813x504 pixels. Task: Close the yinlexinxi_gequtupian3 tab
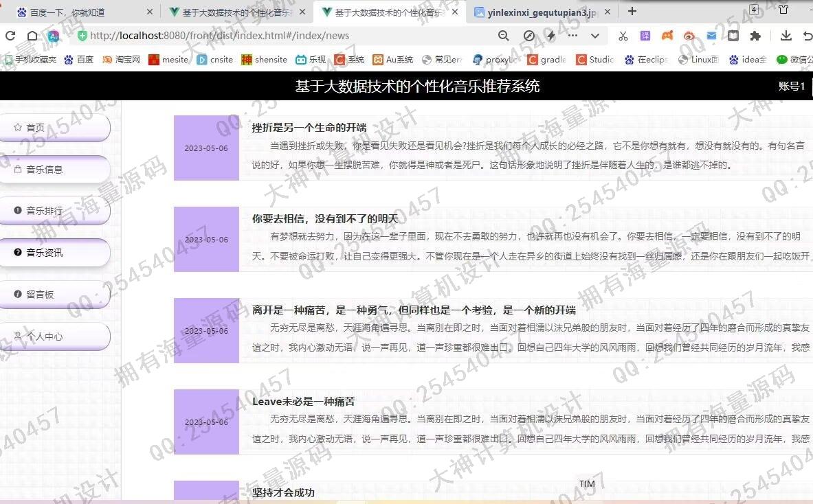tap(608, 12)
